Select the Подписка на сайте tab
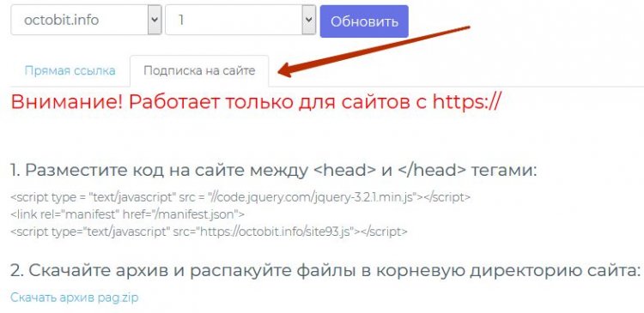 coord(199,70)
